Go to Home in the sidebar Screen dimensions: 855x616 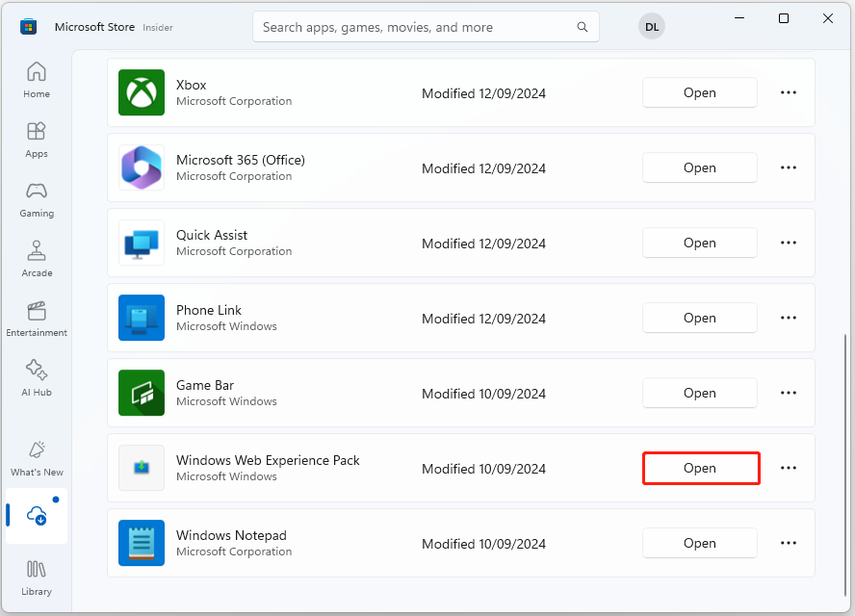tap(37, 80)
